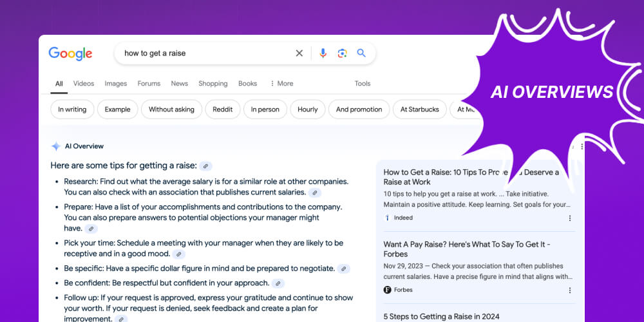The height and width of the screenshot is (322, 644).
Task: Click the Forbes source favicon
Action: tap(387, 290)
